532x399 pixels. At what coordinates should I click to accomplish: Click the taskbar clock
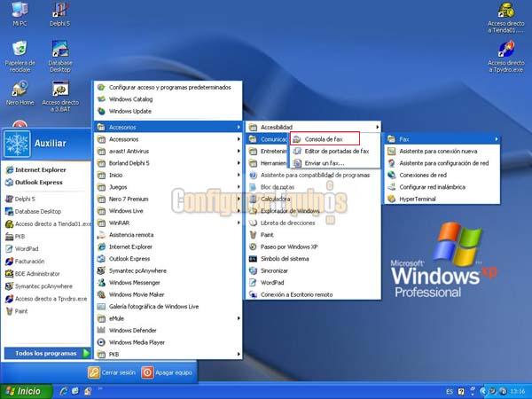[518, 392]
